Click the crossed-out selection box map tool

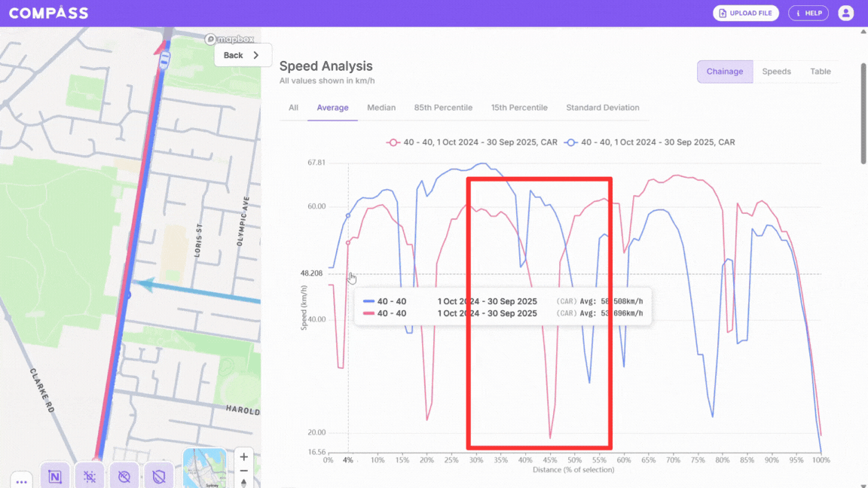click(90, 476)
